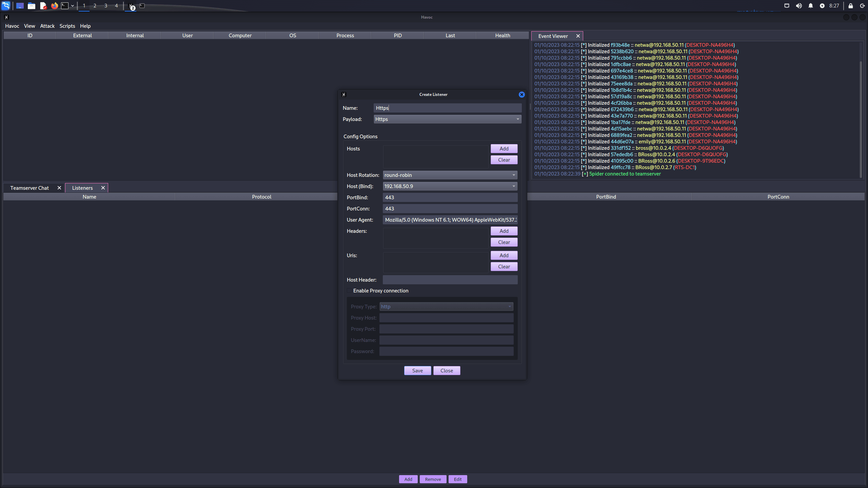The height and width of the screenshot is (488, 868).
Task: Open the Proxy Type dropdown
Action: pyautogui.click(x=446, y=306)
